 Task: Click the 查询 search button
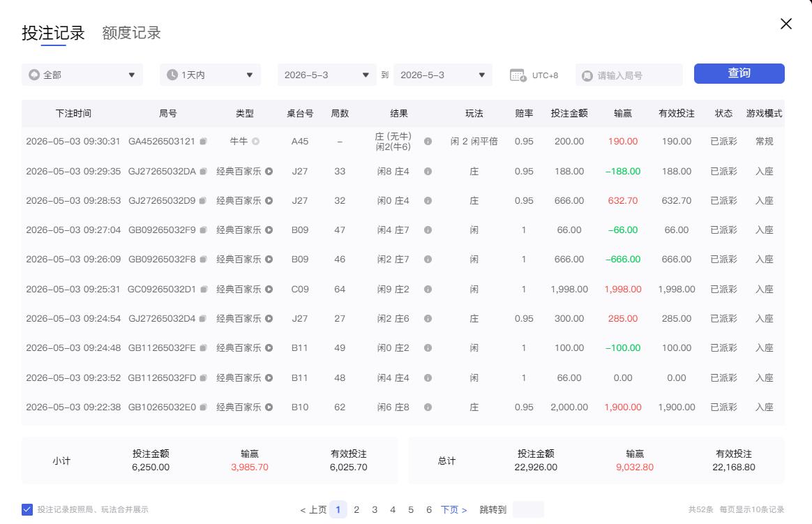[x=739, y=73]
